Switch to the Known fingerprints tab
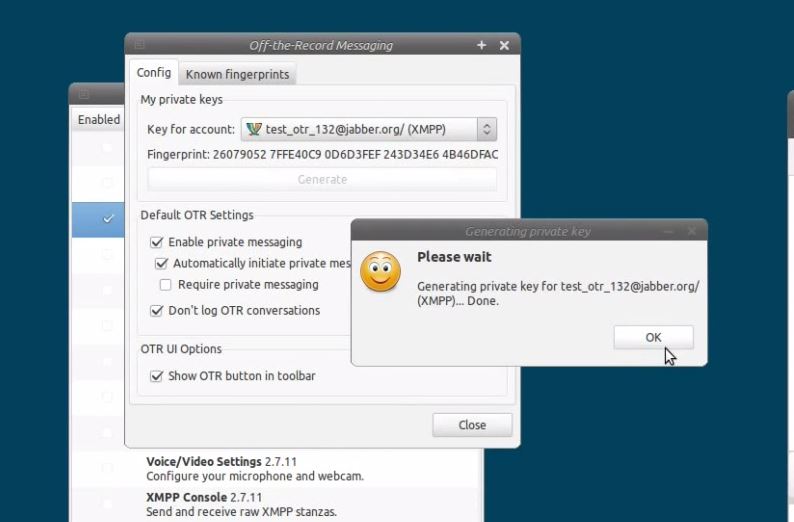 (x=237, y=74)
